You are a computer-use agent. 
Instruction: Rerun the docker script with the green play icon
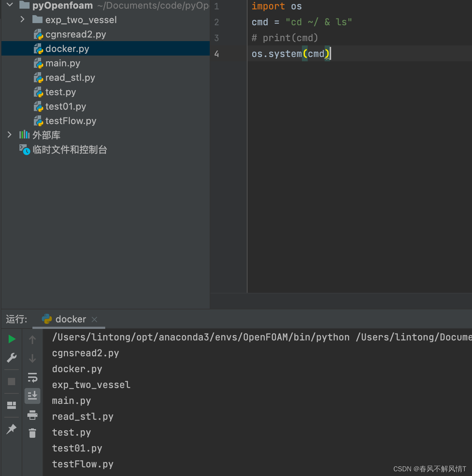(12, 339)
